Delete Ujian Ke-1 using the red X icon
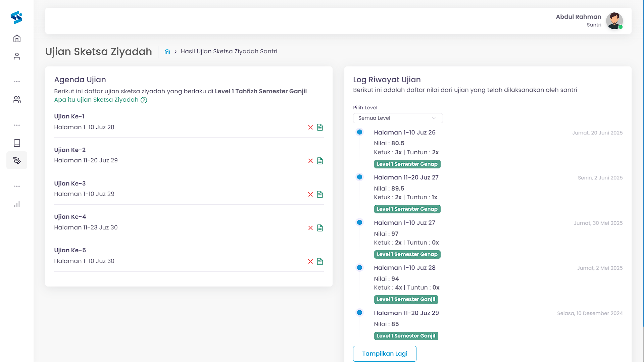This screenshot has width=644, height=362. 310,127
